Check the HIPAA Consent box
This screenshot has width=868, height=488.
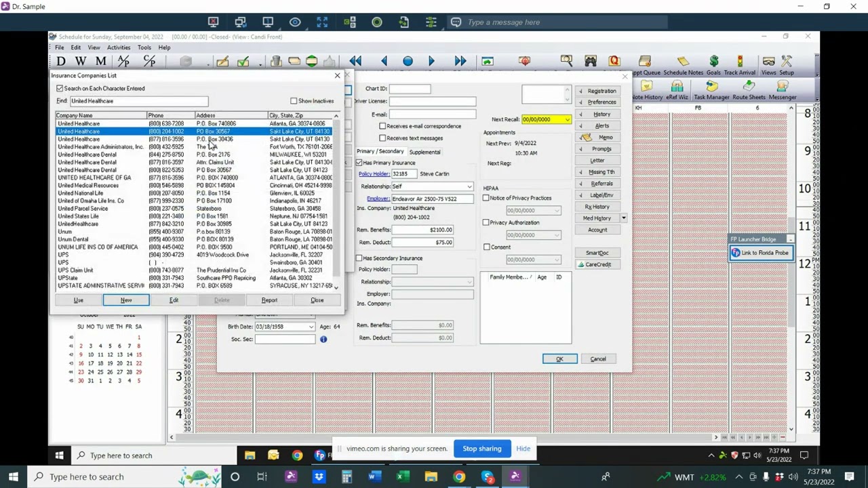pyautogui.click(x=486, y=247)
